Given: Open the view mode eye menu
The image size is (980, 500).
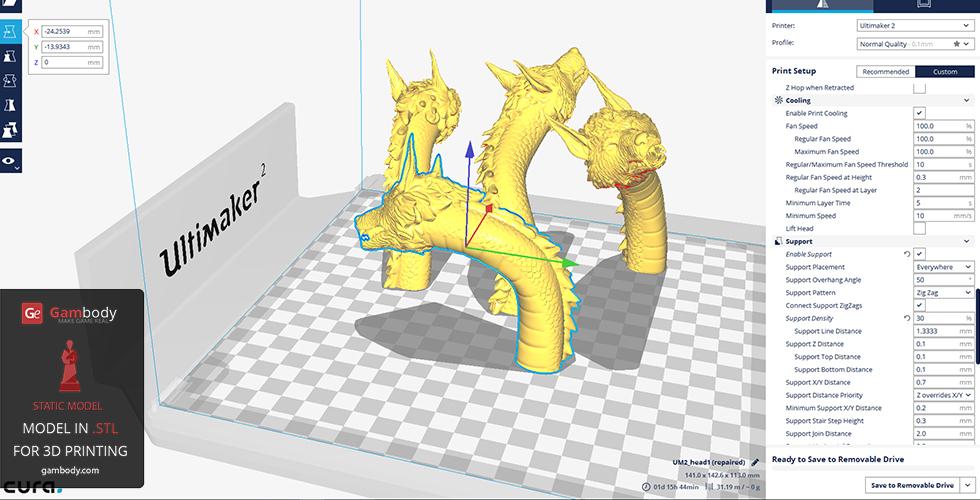Looking at the screenshot, I should click(10, 161).
